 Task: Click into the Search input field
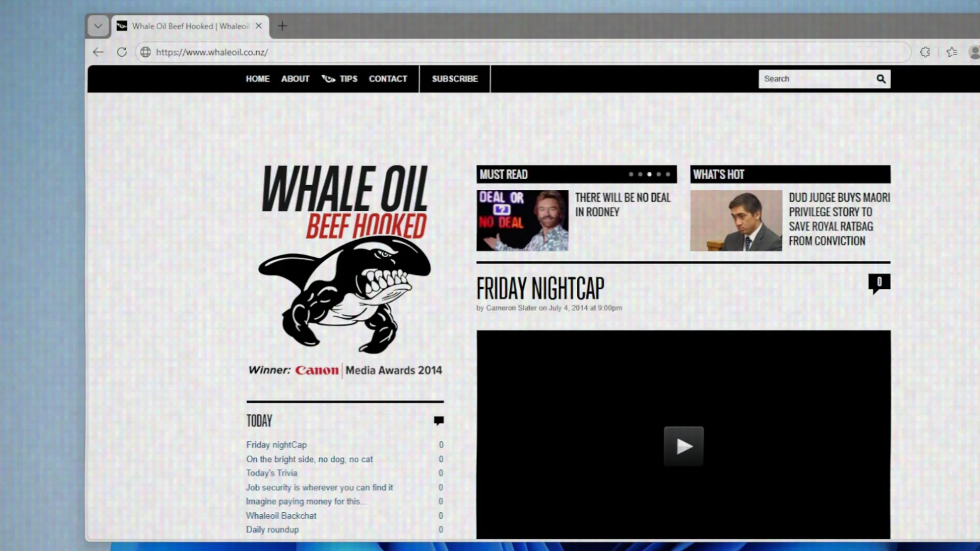click(814, 79)
